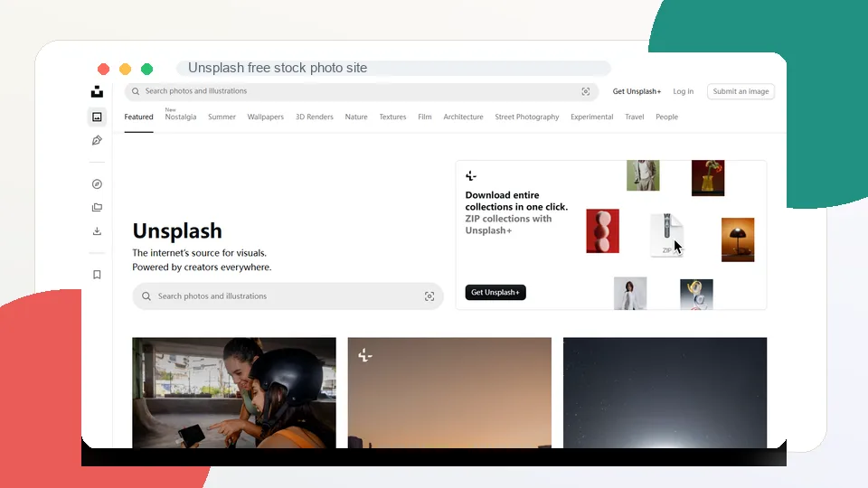Click the woman in white jacket thumbnail
The width and height of the screenshot is (868, 488).
(630, 293)
